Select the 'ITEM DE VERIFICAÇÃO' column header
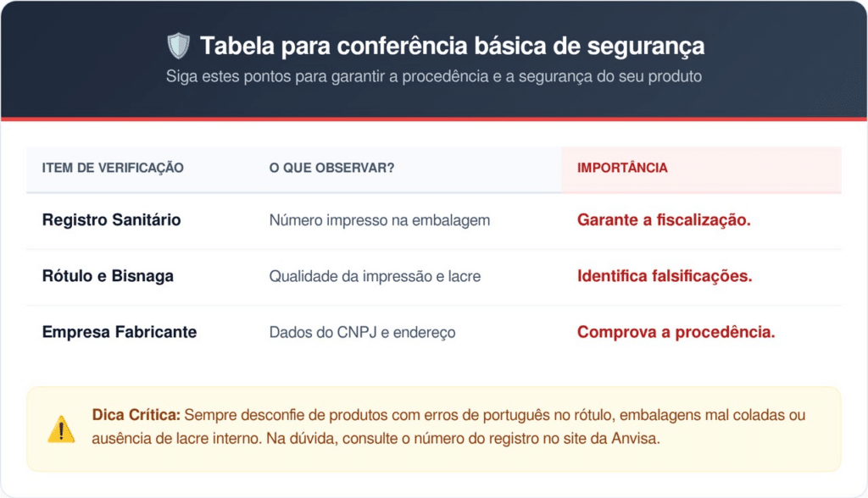Image resolution: width=868 pixels, height=498 pixels. point(113,168)
